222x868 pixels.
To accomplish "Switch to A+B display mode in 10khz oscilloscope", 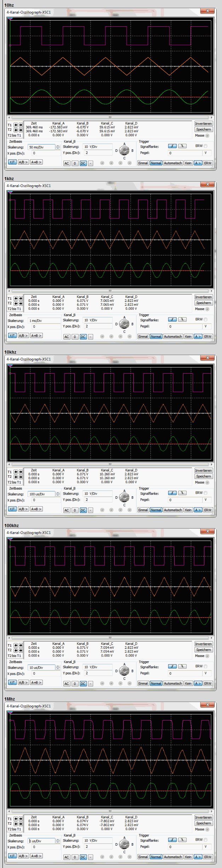I will (x=36, y=509).
